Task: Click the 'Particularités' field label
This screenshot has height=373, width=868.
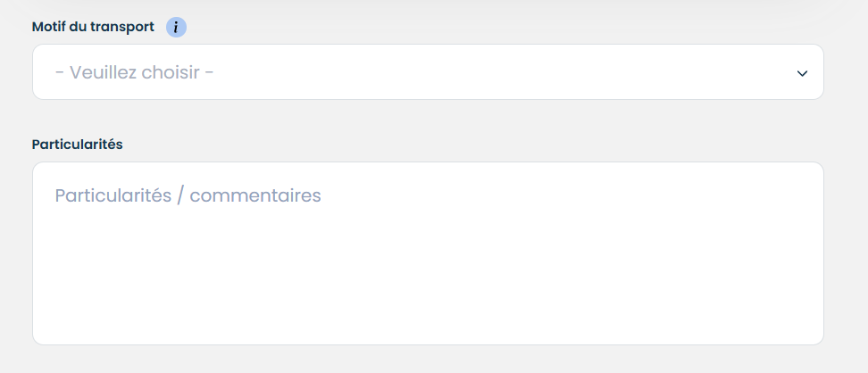Action: pyautogui.click(x=77, y=144)
